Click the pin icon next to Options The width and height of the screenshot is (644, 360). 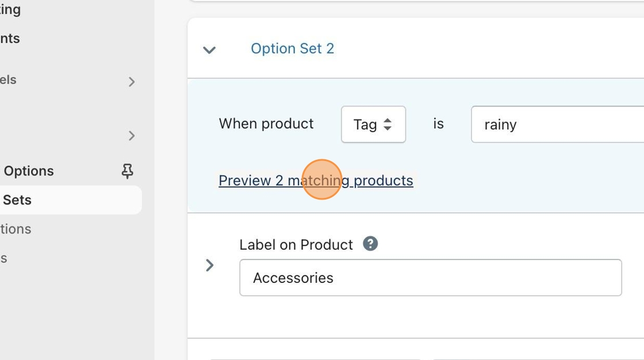coord(128,171)
